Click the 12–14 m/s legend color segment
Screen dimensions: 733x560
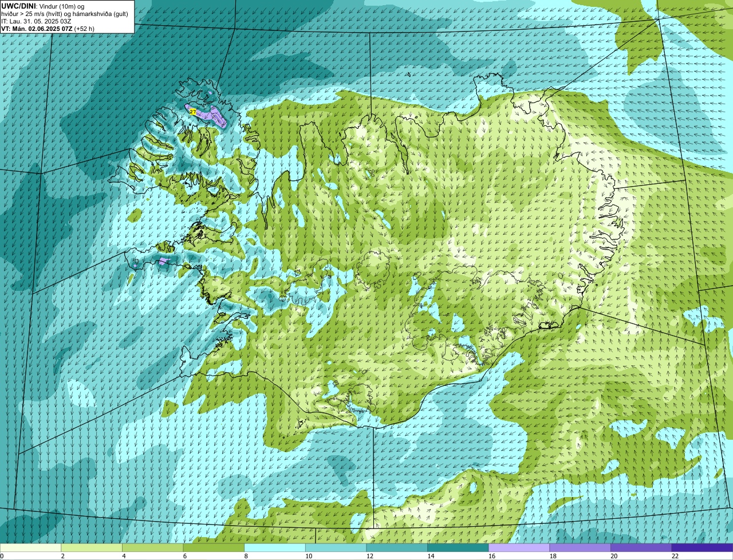[x=397, y=548]
